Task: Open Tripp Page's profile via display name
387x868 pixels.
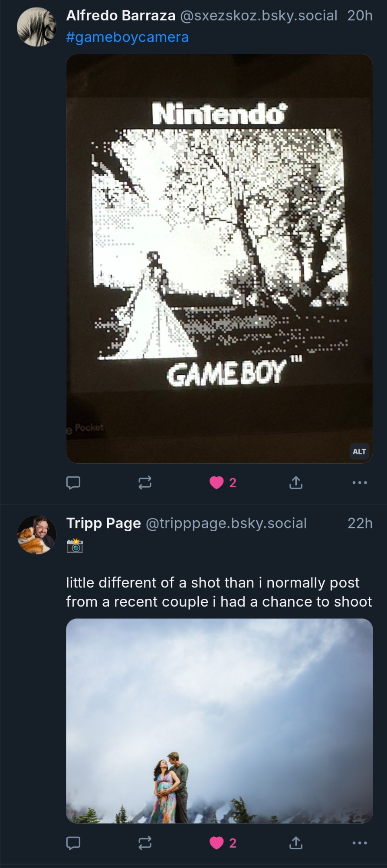Action: [x=103, y=523]
